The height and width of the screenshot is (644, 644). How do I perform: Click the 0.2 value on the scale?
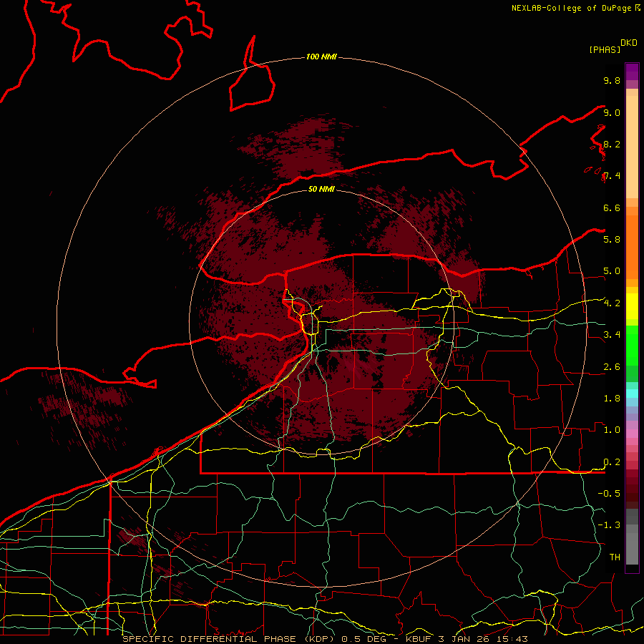pos(612,462)
